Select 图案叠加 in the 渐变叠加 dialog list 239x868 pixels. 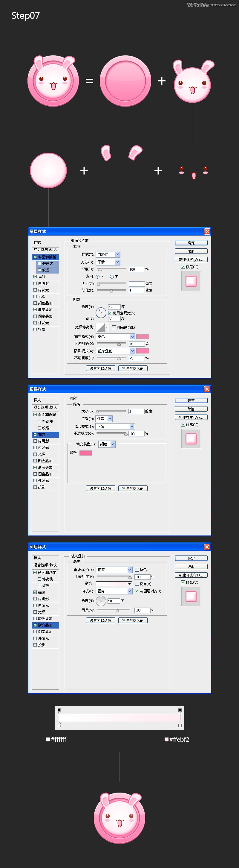pos(45,632)
